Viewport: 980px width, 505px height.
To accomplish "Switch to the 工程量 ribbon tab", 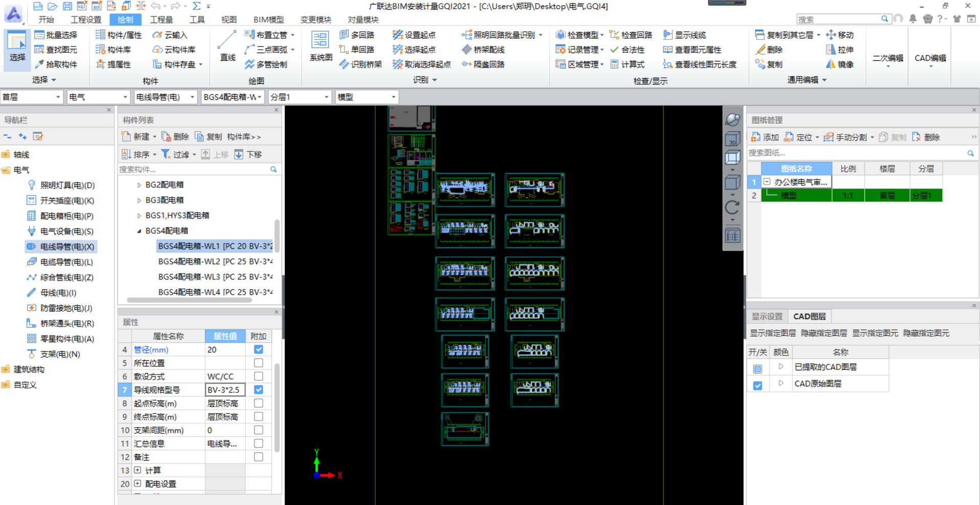I will (x=161, y=19).
